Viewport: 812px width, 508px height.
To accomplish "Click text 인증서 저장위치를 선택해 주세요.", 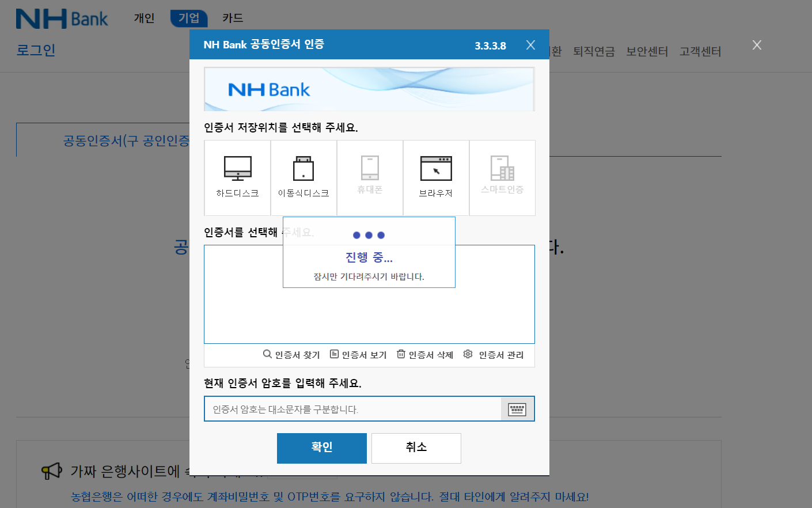I will (x=281, y=127).
